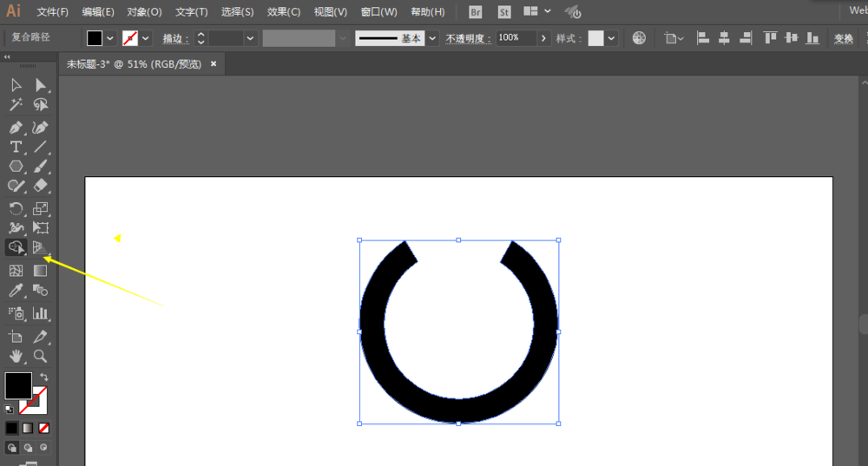Viewport: 868px width, 466px height.
Task: Reset to default fill and stroke
Action: (9, 410)
